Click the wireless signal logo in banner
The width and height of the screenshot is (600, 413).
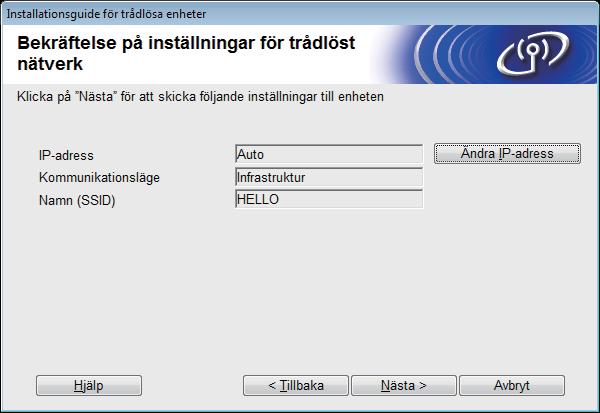click(533, 54)
